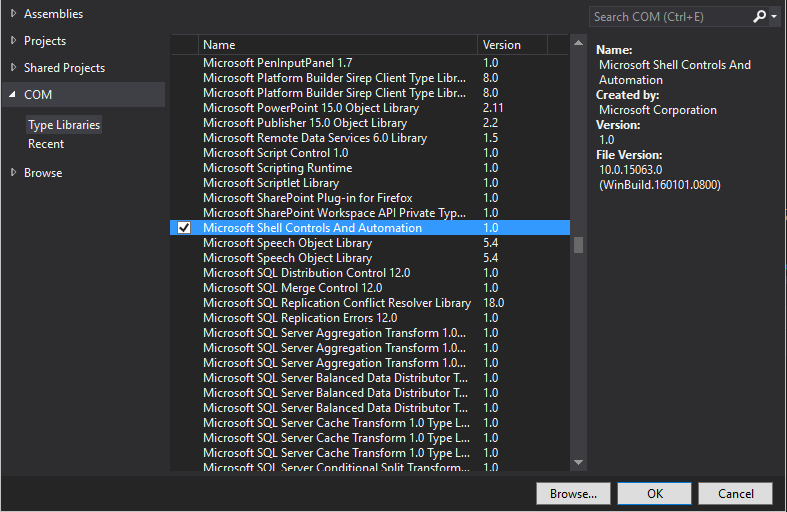The width and height of the screenshot is (787, 512).
Task: Click version 18.0 in Conflict Resolver row
Action: (x=493, y=303)
